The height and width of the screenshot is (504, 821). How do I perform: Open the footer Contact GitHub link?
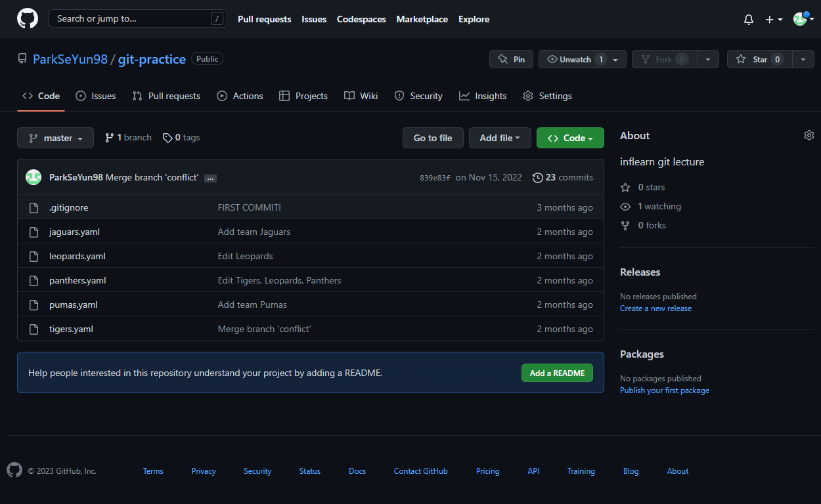pyautogui.click(x=421, y=471)
